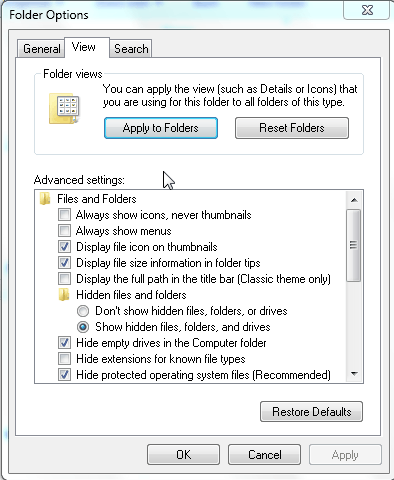Cancel the Folder Options dialog
The width and height of the screenshot is (394, 480).
[264, 455]
